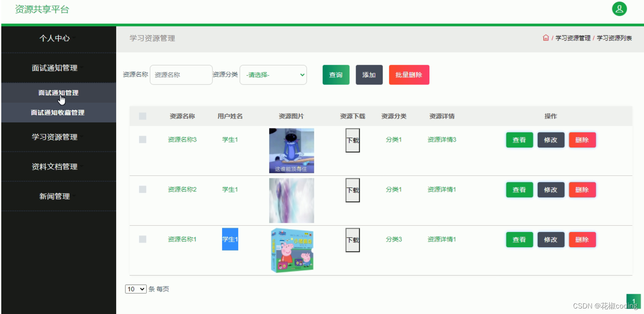Click the 学生1 link in the first row
Screen dimensions: 644x314
(x=230, y=139)
